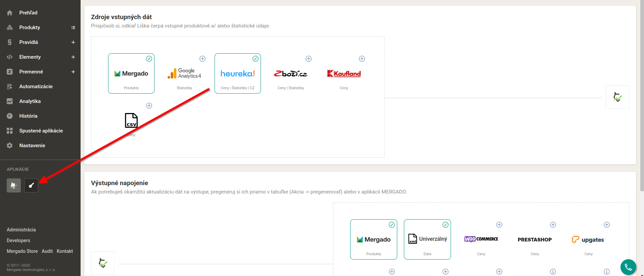Add Kaufland source via plus
The height and width of the screenshot is (276, 644).
coord(362,59)
